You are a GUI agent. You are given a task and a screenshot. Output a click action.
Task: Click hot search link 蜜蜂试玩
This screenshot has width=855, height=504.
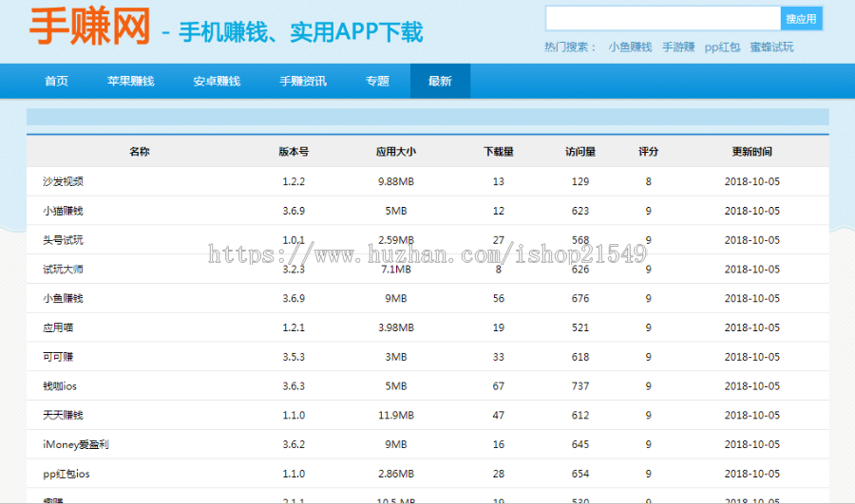coord(771,47)
